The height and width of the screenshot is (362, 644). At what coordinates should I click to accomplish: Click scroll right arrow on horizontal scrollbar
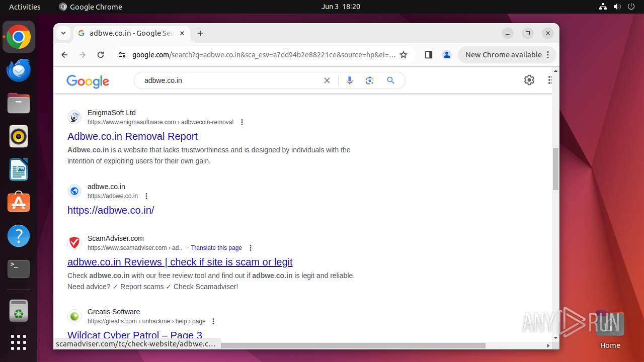tap(548, 345)
